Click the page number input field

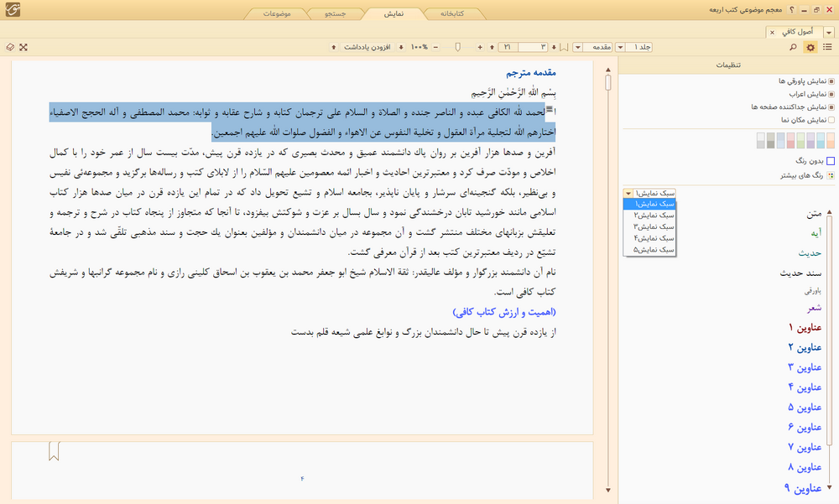[534, 47]
